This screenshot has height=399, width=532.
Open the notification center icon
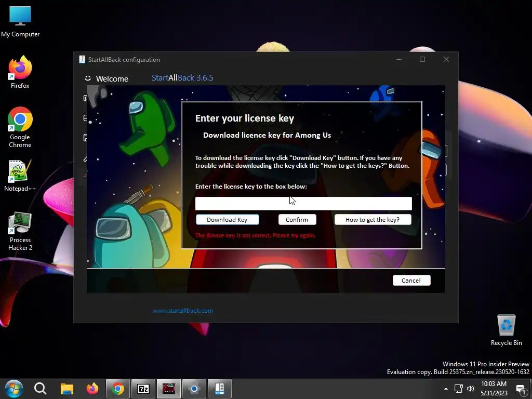coord(521,389)
